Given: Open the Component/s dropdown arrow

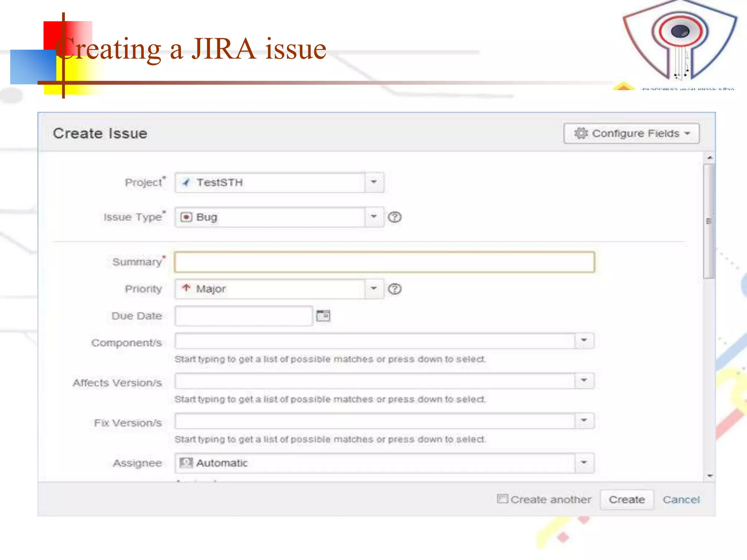Looking at the screenshot, I should point(584,341).
